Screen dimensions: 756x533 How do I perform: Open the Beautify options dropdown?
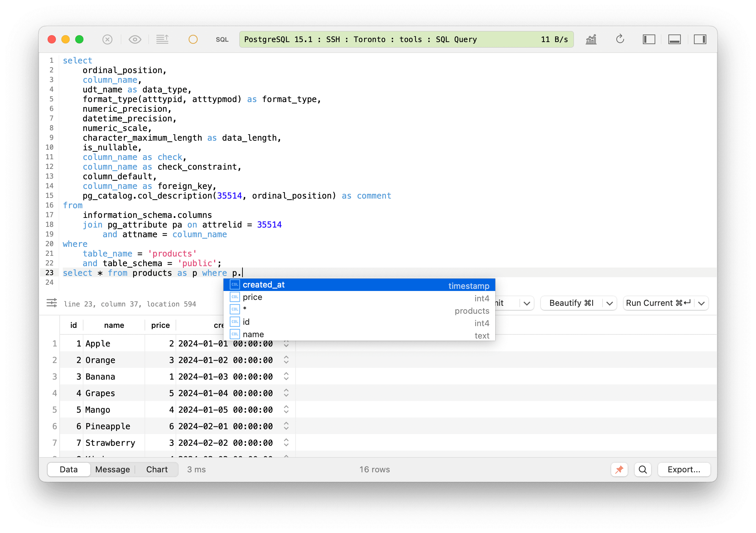coord(609,303)
